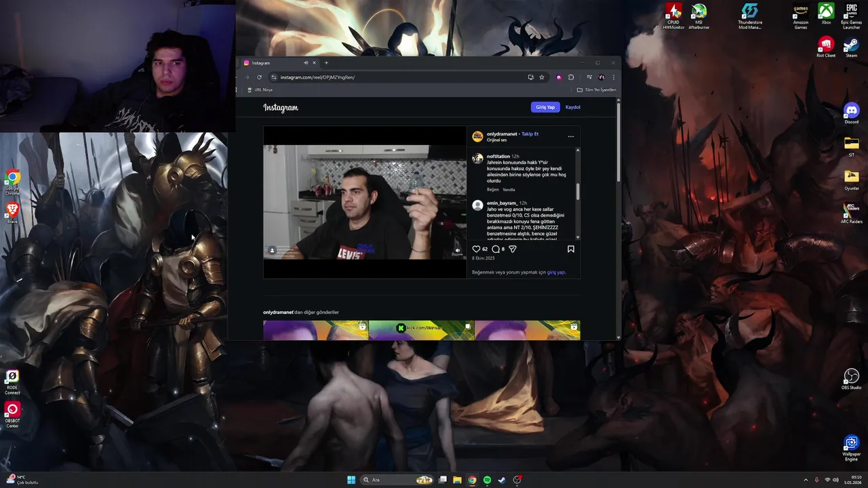Open RODE Connect desktop icon
The width and height of the screenshot is (868, 488).
[x=12, y=382]
